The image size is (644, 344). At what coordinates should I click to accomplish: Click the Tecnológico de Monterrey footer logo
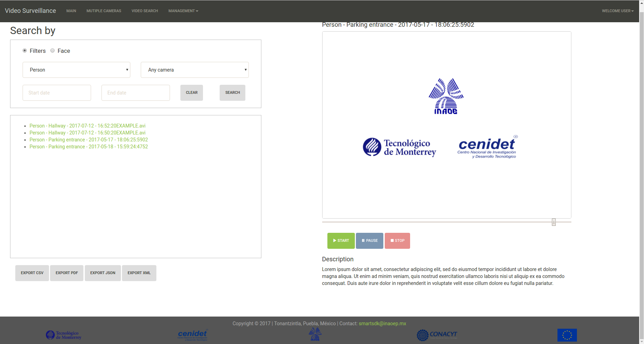(64, 335)
